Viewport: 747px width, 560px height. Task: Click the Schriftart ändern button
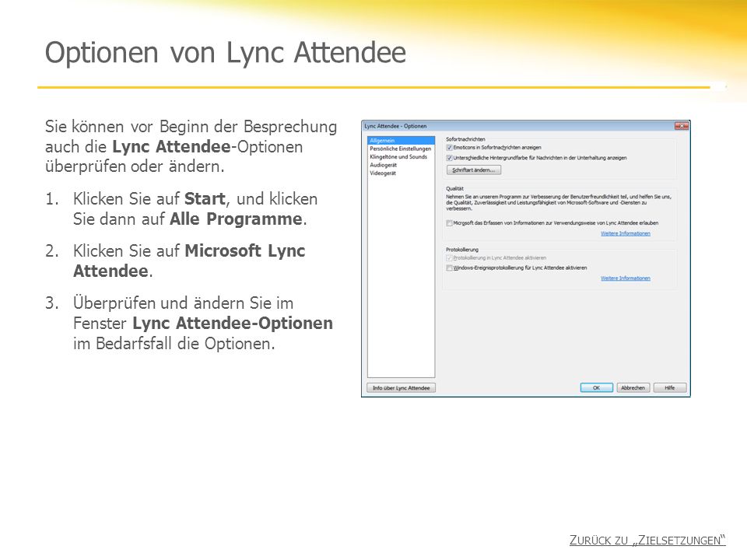pos(474,170)
